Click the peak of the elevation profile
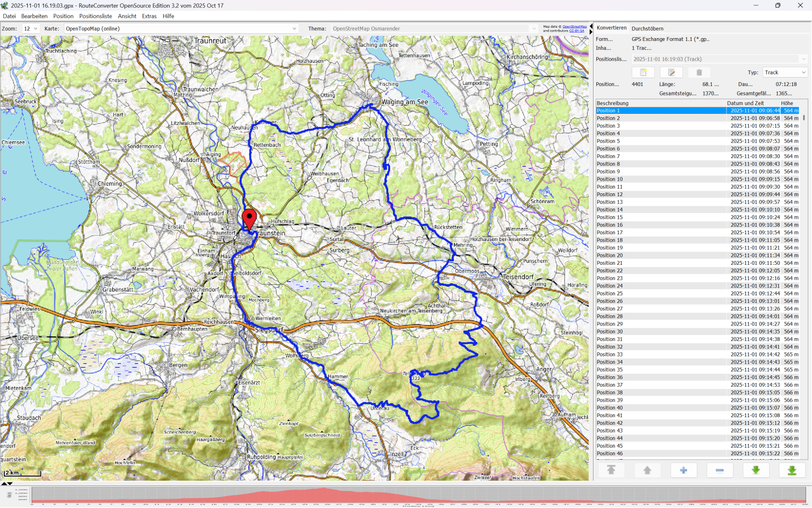The image size is (812, 508). (324, 489)
